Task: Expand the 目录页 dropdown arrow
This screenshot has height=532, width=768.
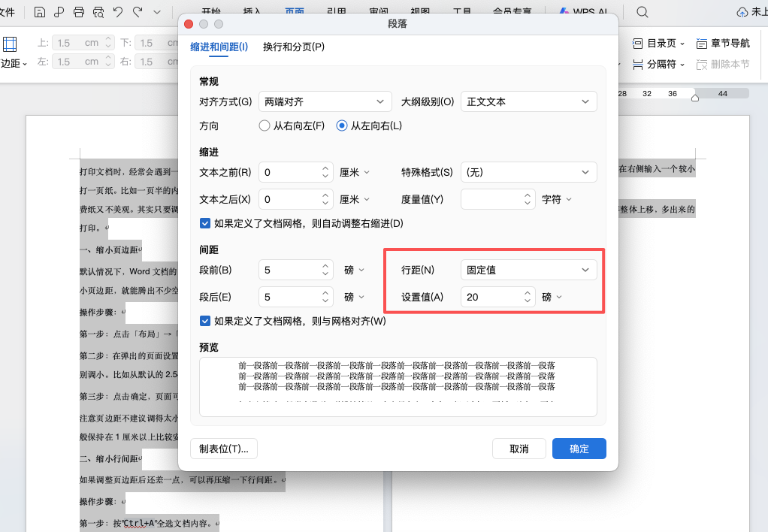Action: pyautogui.click(x=682, y=44)
